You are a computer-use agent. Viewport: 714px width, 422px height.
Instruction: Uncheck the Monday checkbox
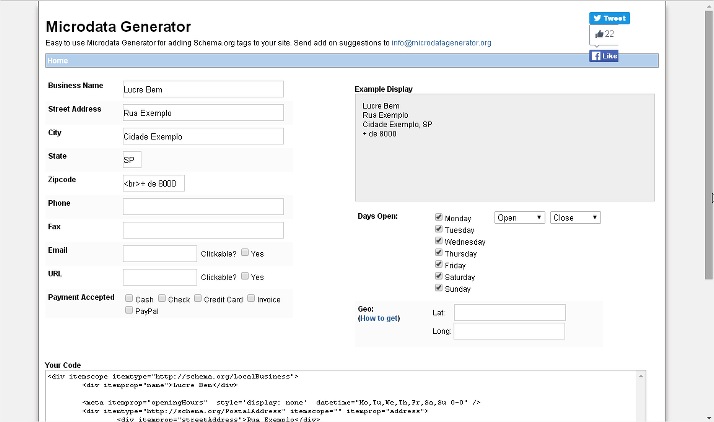pos(439,217)
